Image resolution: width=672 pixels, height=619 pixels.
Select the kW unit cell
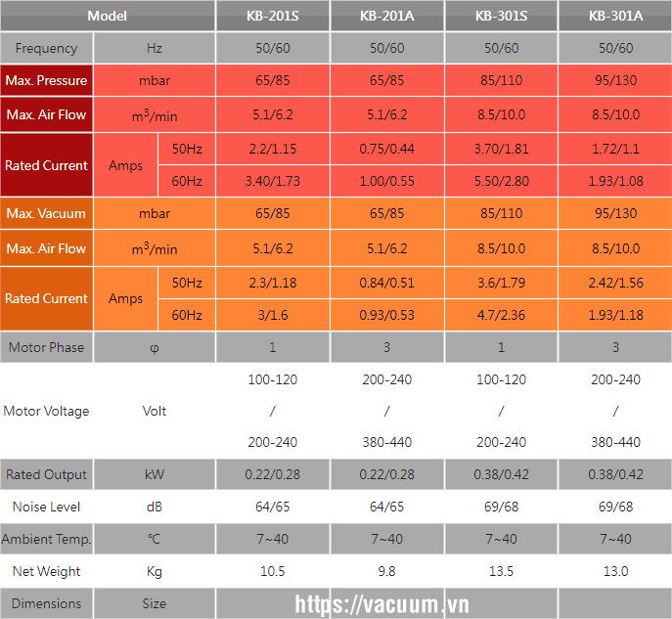coord(155,475)
